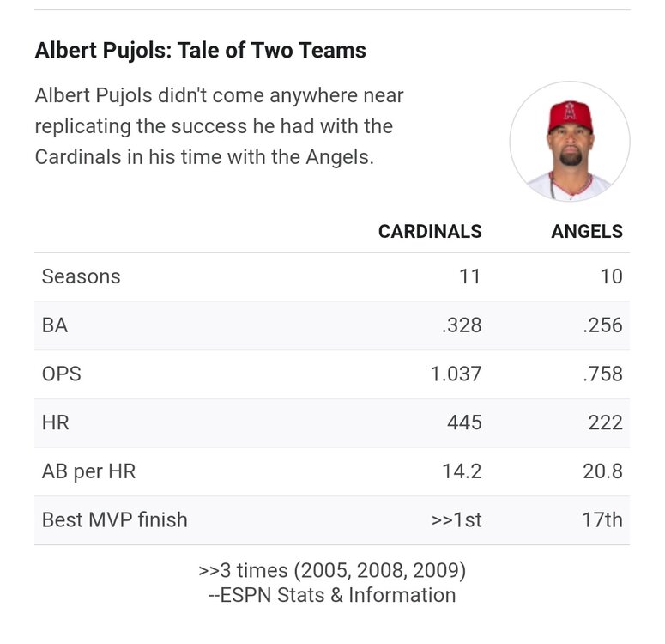This screenshot has height=644, width=665.
Task: Click the OPS row label
Action: (x=61, y=374)
